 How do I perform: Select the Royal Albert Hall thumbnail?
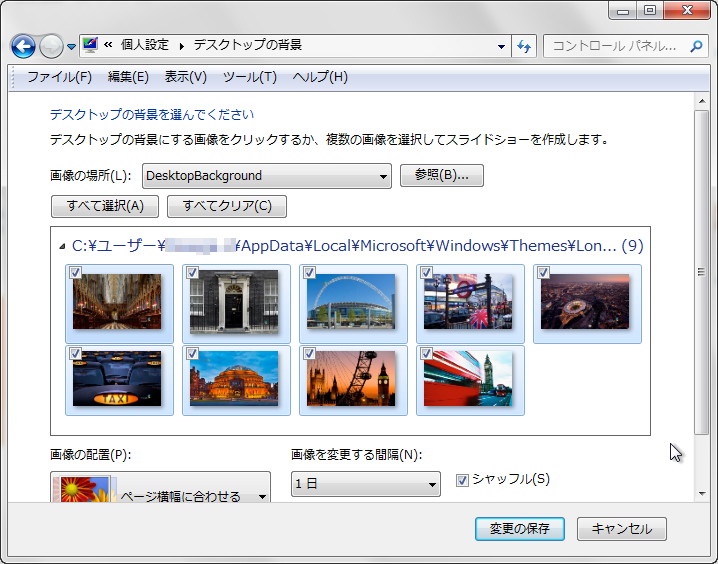tap(234, 379)
